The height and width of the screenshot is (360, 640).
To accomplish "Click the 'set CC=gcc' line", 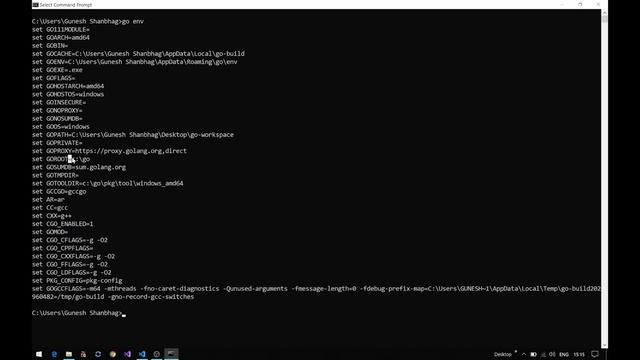I will (50, 208).
